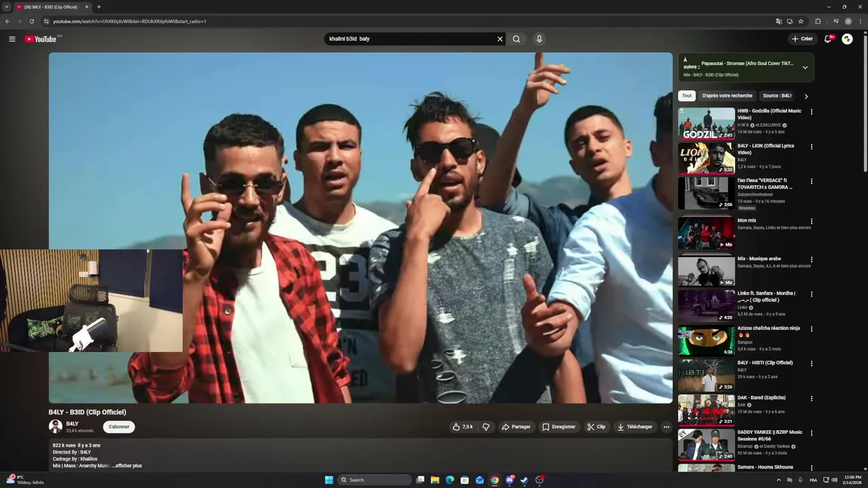The image size is (868, 488).
Task: Expand the description with ...afficher plus
Action: [x=127, y=466]
